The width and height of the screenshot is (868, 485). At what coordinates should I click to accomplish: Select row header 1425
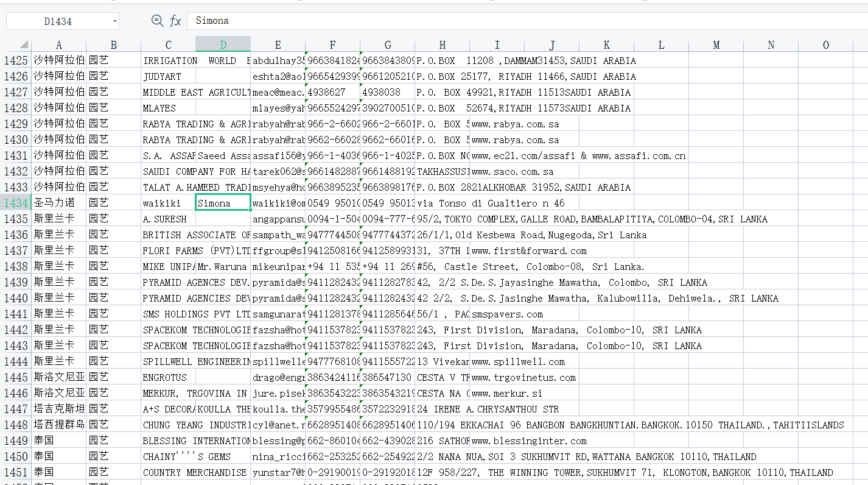16,60
